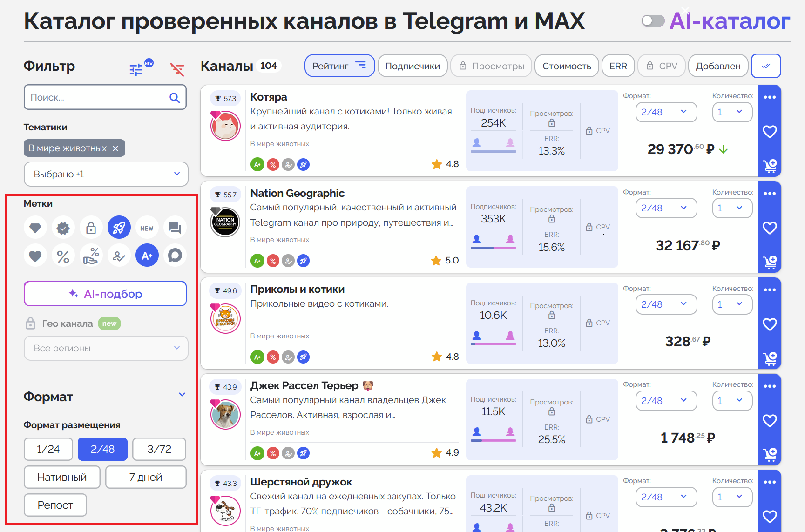The image size is (805, 532).
Task: Open the three-dots menu on Приколы и котики
Action: (770, 289)
